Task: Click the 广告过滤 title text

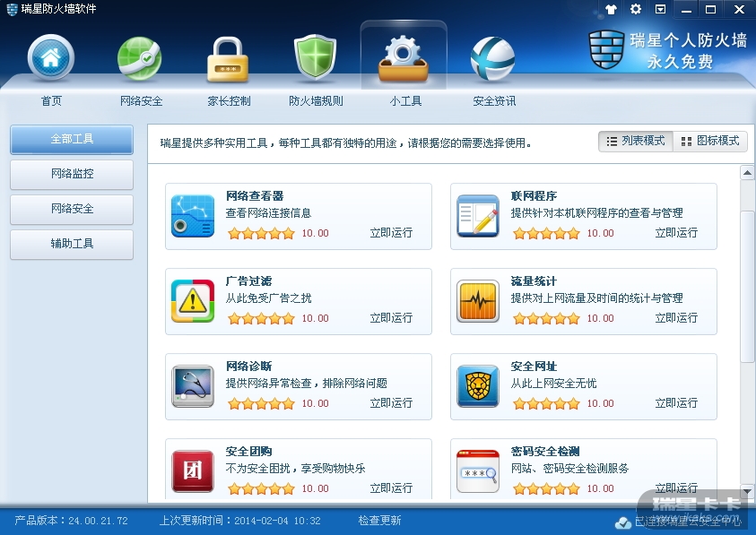Action: 248,281
